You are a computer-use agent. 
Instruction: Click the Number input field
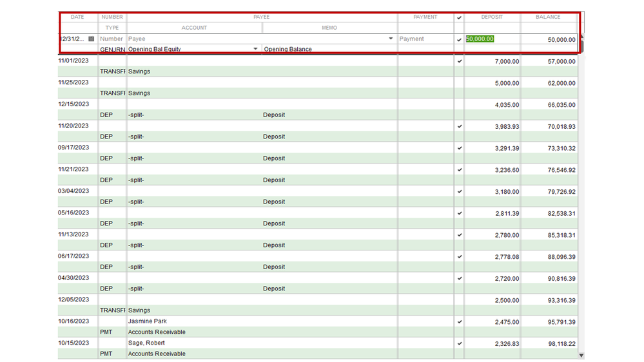(x=112, y=39)
